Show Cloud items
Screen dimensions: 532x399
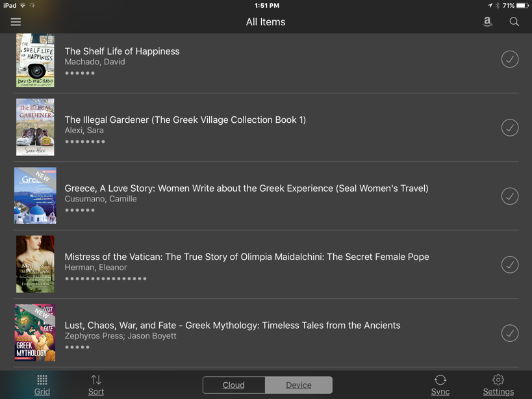point(234,385)
